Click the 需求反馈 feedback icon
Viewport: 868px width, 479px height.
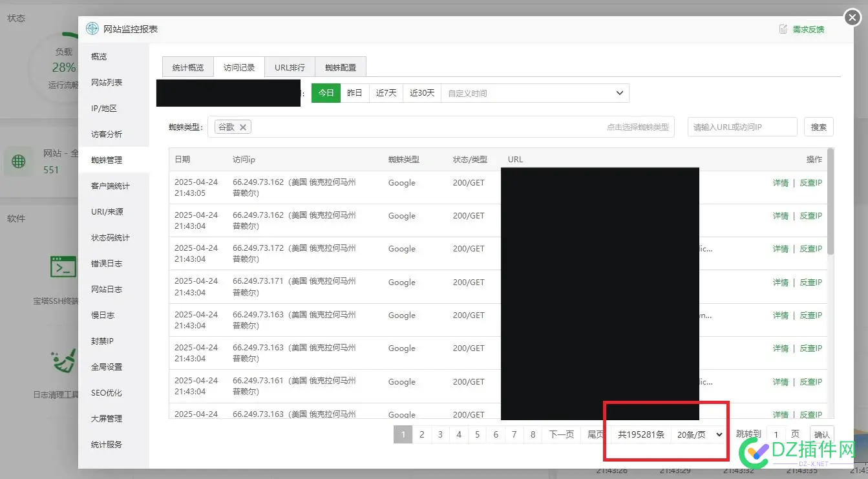click(x=784, y=29)
